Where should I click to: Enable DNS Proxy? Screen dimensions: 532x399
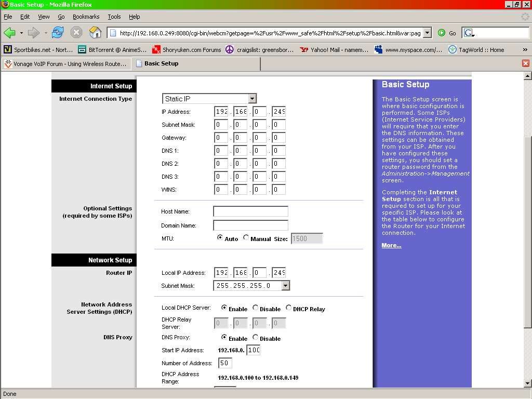[x=224, y=337]
